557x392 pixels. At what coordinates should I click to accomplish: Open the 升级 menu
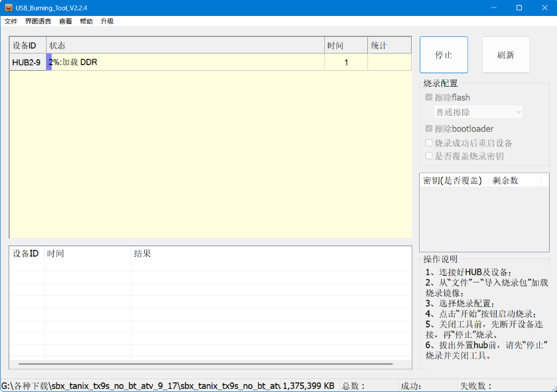pyautogui.click(x=107, y=21)
